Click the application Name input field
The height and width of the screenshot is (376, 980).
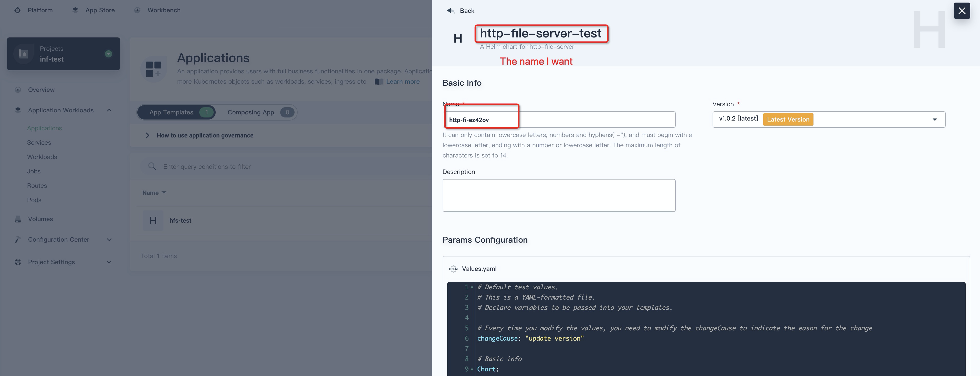click(x=559, y=120)
